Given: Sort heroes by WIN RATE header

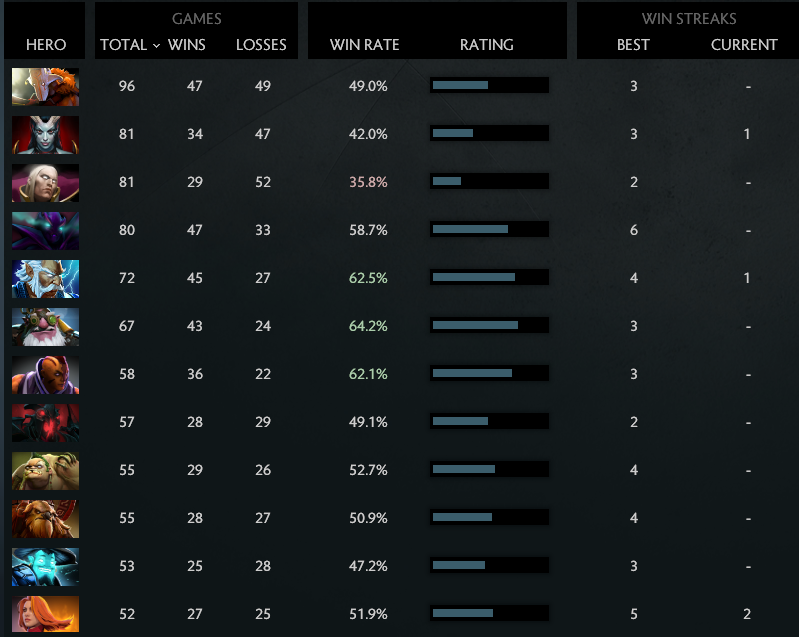Looking at the screenshot, I should [364, 45].
